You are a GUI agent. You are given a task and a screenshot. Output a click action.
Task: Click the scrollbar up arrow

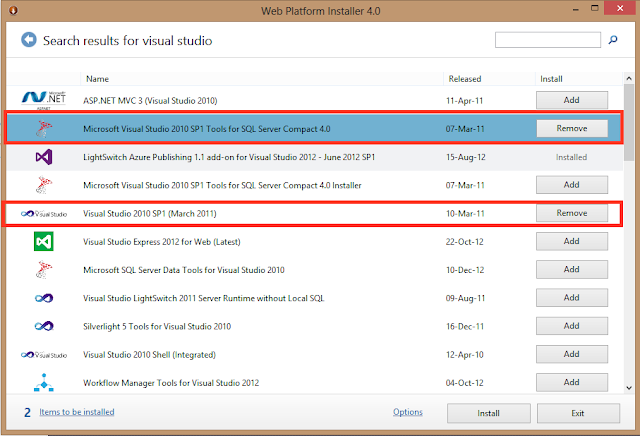click(x=629, y=78)
